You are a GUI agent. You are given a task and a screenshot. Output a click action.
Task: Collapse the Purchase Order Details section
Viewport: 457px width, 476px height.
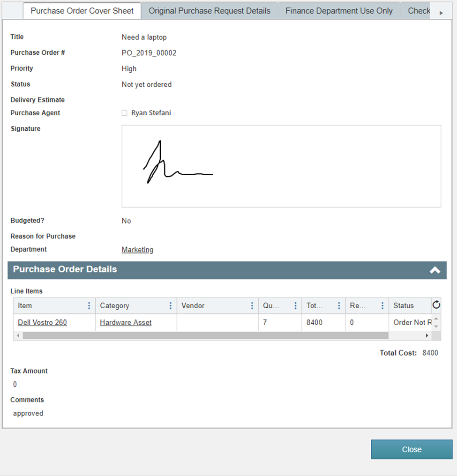[x=435, y=270]
